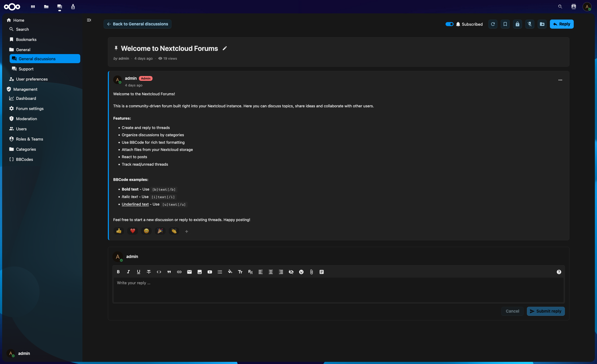Insert quote block in reply

click(x=169, y=272)
